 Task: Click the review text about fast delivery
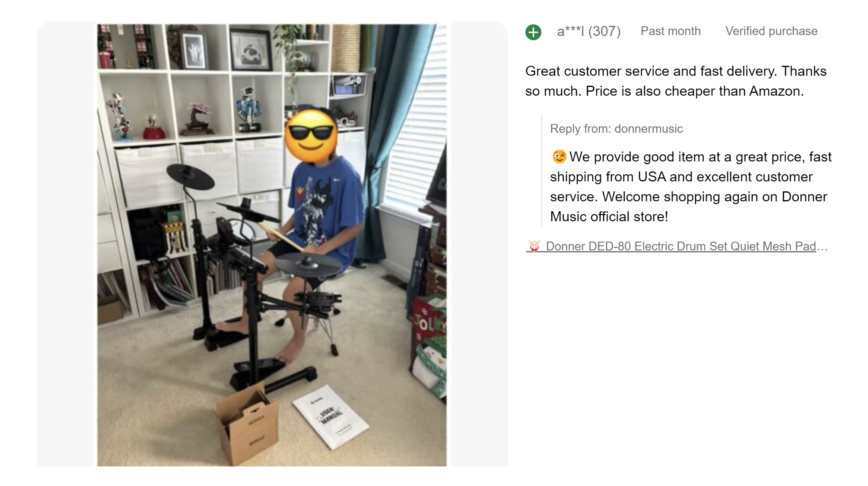676,81
